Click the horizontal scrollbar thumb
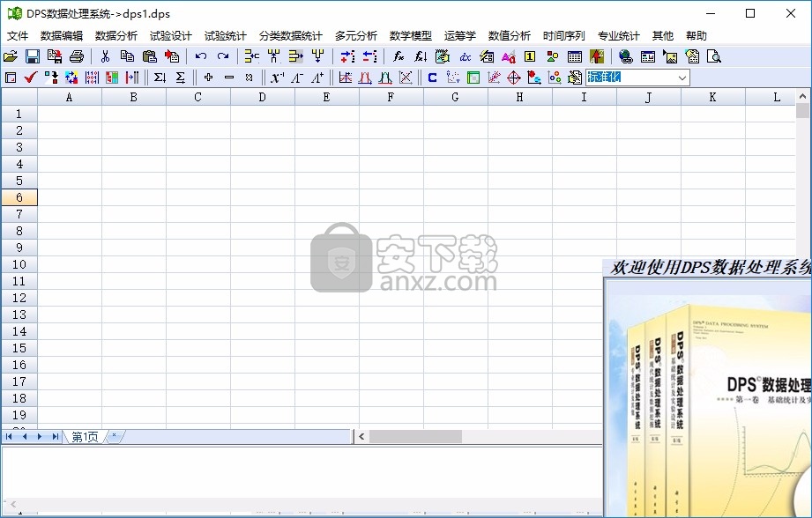 point(415,437)
